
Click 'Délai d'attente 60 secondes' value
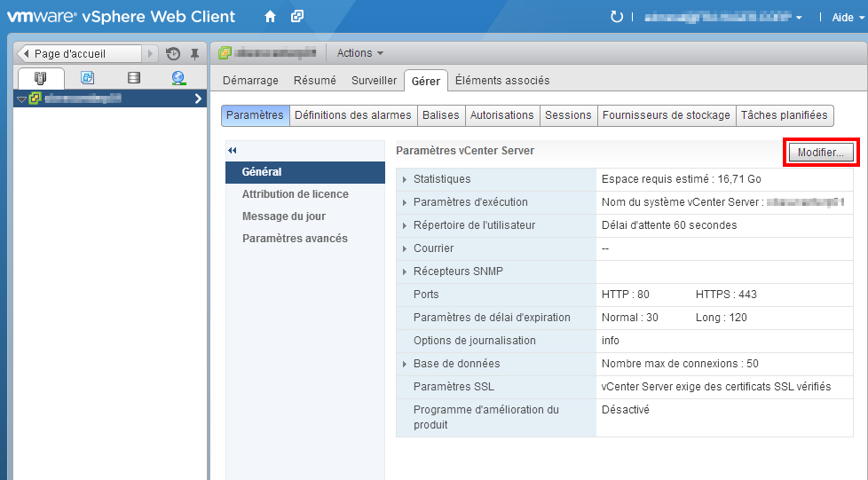(x=669, y=225)
